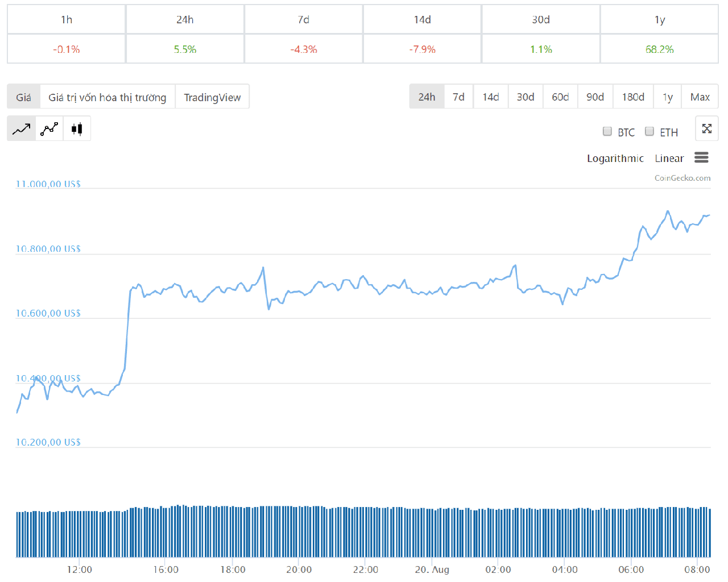728x582 pixels.
Task: Open fullscreen chart with the expand icon
Action: coord(707,128)
